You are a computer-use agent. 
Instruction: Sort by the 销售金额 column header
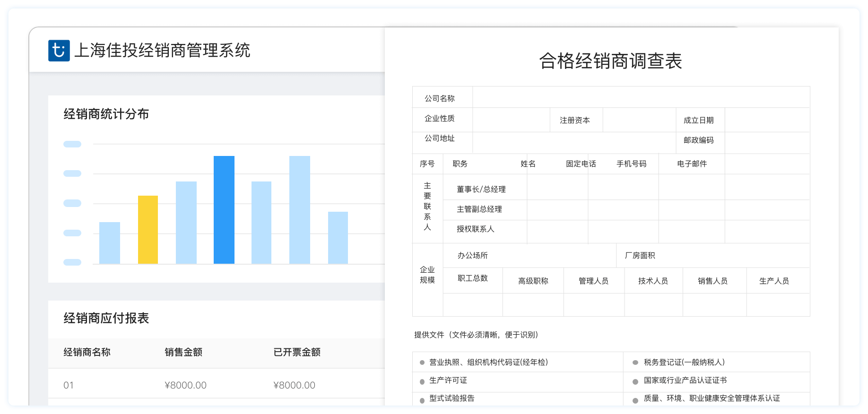(x=183, y=352)
